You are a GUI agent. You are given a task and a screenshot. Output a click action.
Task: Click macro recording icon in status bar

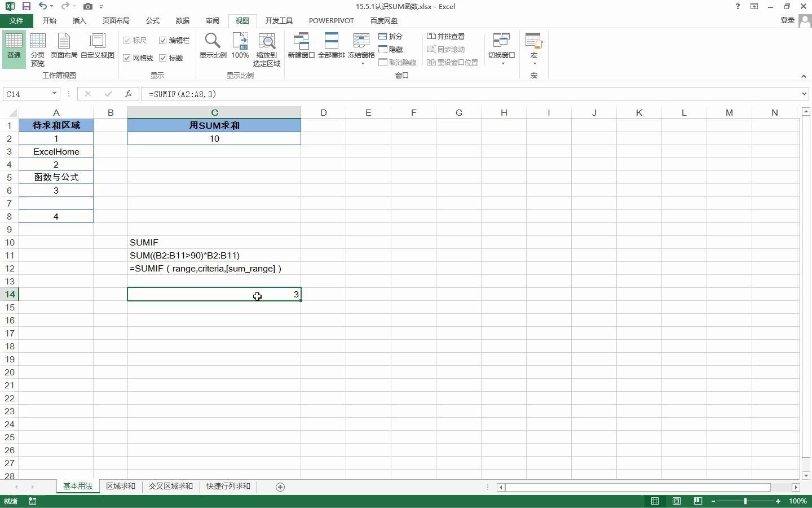click(x=33, y=501)
